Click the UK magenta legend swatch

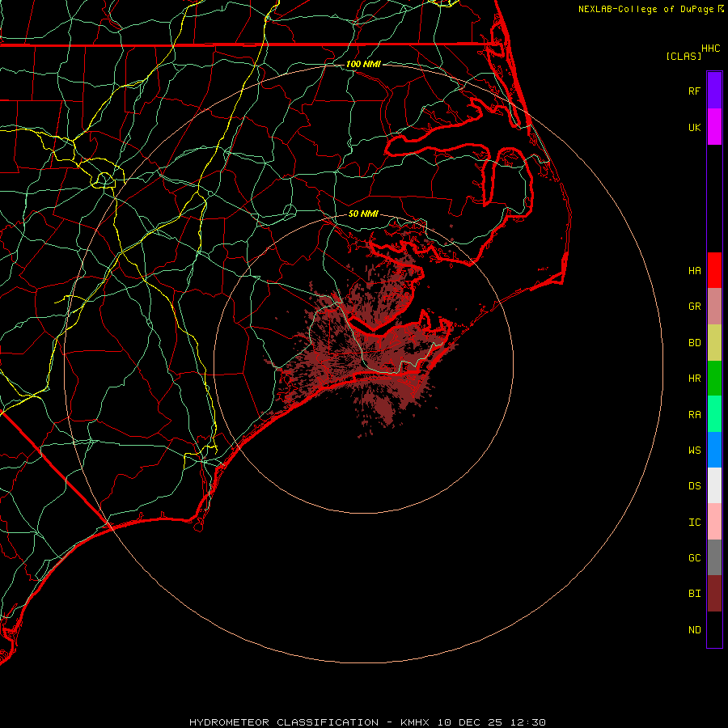coord(714,127)
